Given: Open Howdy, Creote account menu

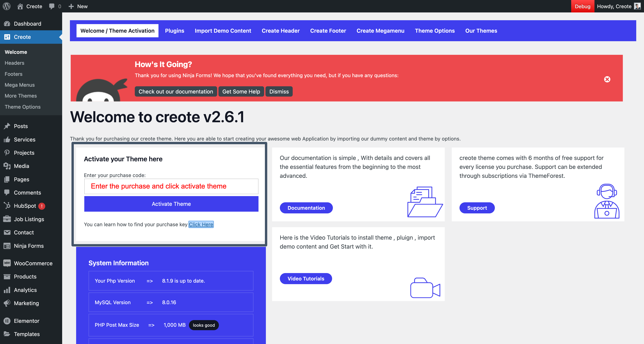Looking at the screenshot, I should (619, 6).
